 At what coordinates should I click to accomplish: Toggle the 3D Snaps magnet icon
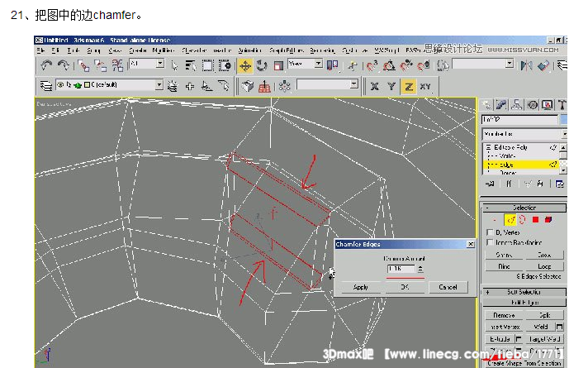coord(372,65)
